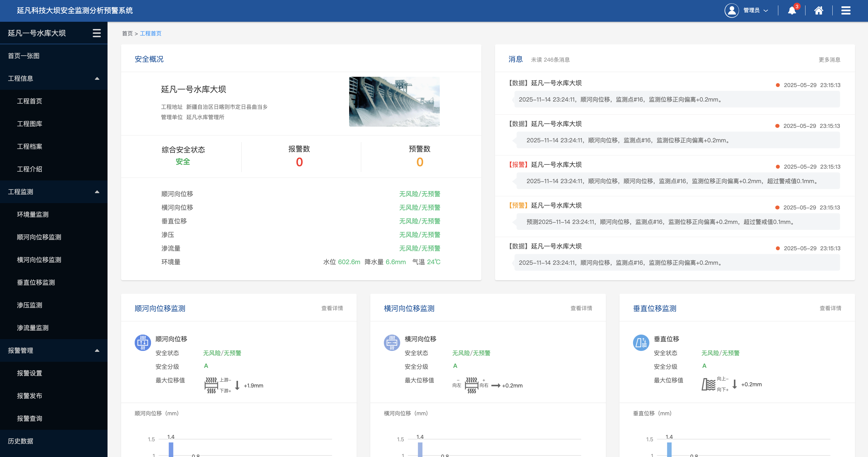This screenshot has width=868, height=457.
Task: Click the red badge on the bell
Action: coord(797,6)
